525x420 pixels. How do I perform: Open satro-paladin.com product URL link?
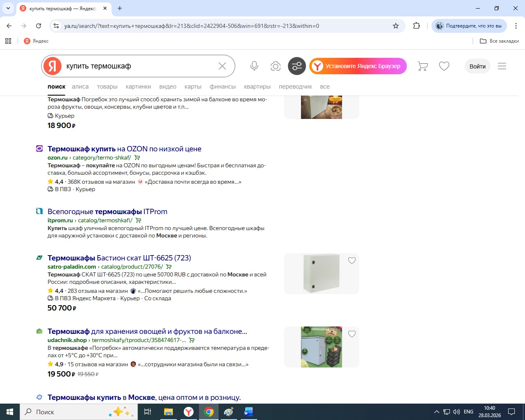click(105, 267)
